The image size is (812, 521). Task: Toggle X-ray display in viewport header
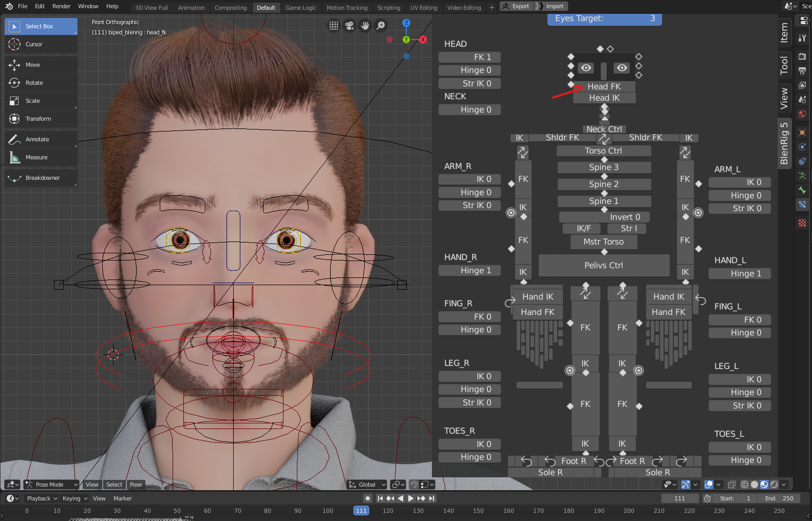pos(731,485)
